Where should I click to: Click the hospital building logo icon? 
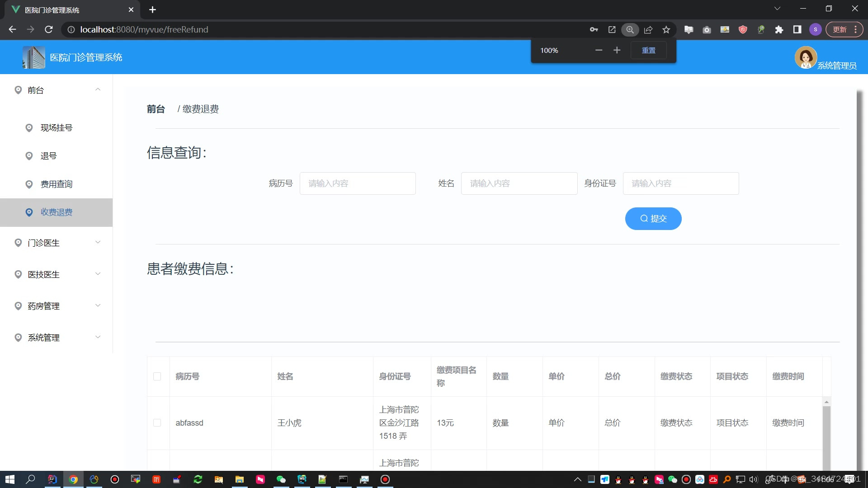(34, 57)
